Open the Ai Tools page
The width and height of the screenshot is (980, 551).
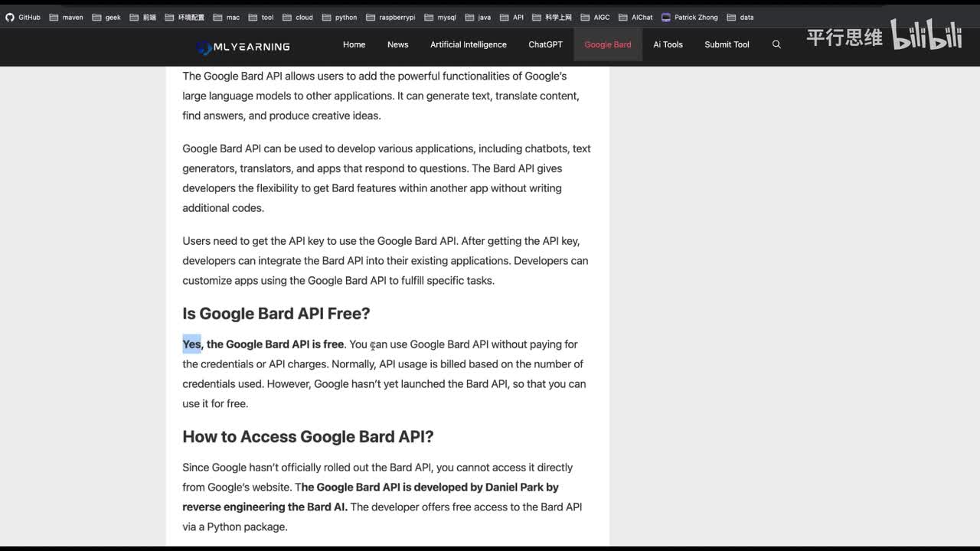pyautogui.click(x=668, y=44)
